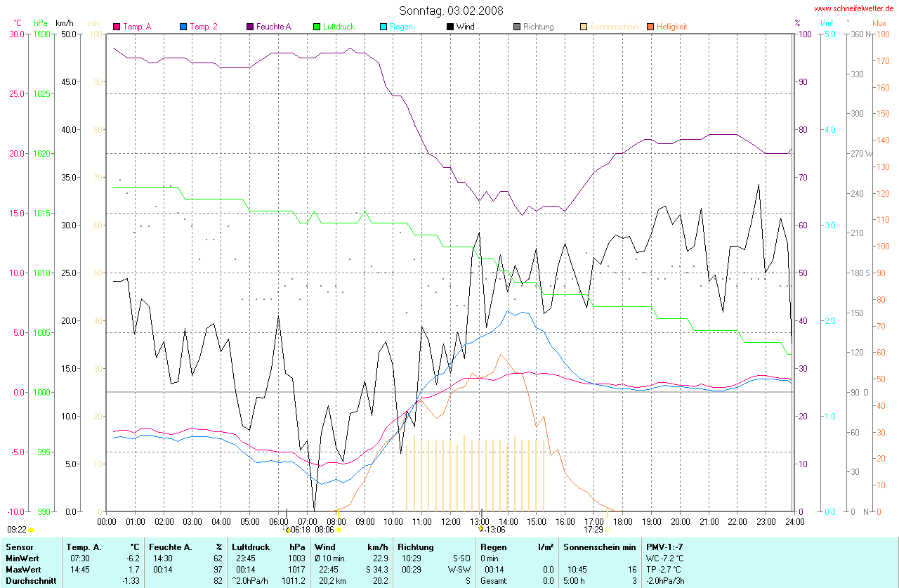Click the klux axis unit label

[x=879, y=23]
